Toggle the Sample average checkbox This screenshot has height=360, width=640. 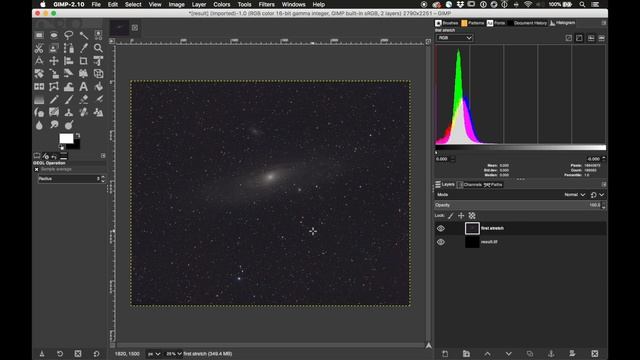pos(36,169)
